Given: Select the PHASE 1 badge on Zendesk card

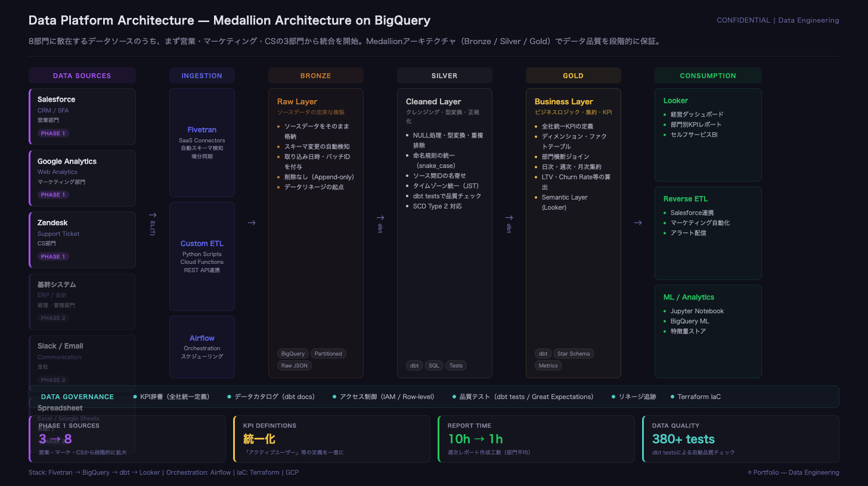Looking at the screenshot, I should coord(54,257).
